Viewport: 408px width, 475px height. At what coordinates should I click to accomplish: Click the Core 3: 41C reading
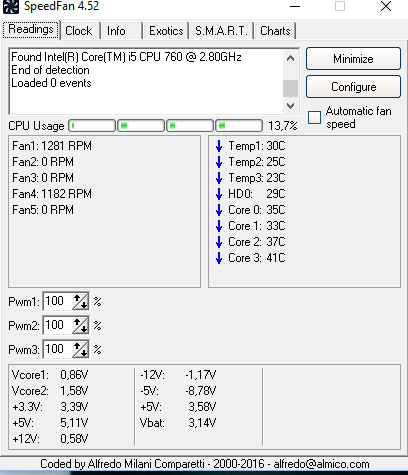[257, 258]
